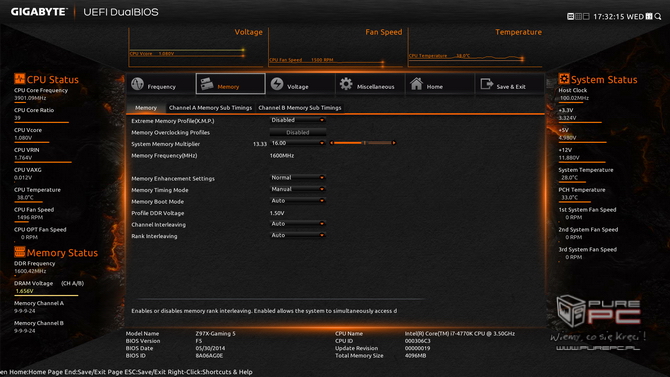
Task: Open the Extreme Memory Profile (X.M.P.) dropdown
Action: 298,120
